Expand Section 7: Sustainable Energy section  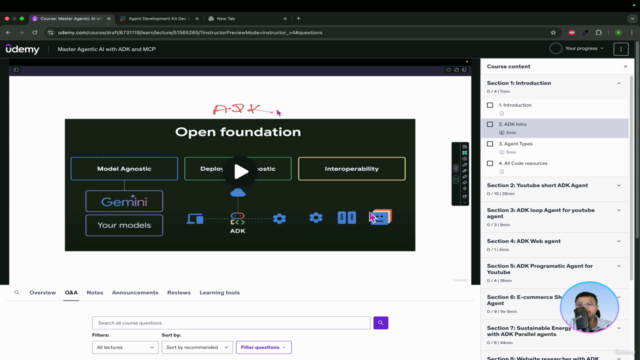[x=619, y=328]
